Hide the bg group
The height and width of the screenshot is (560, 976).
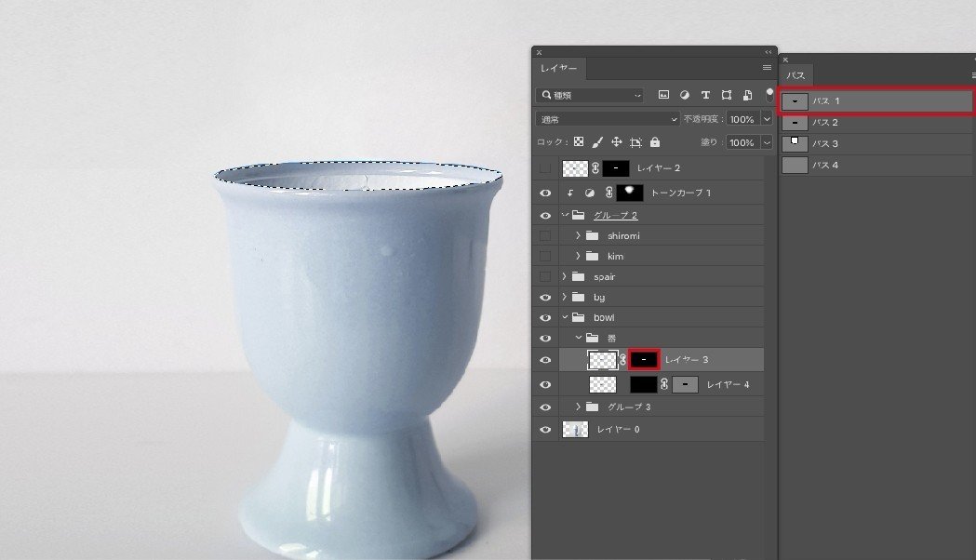point(545,298)
